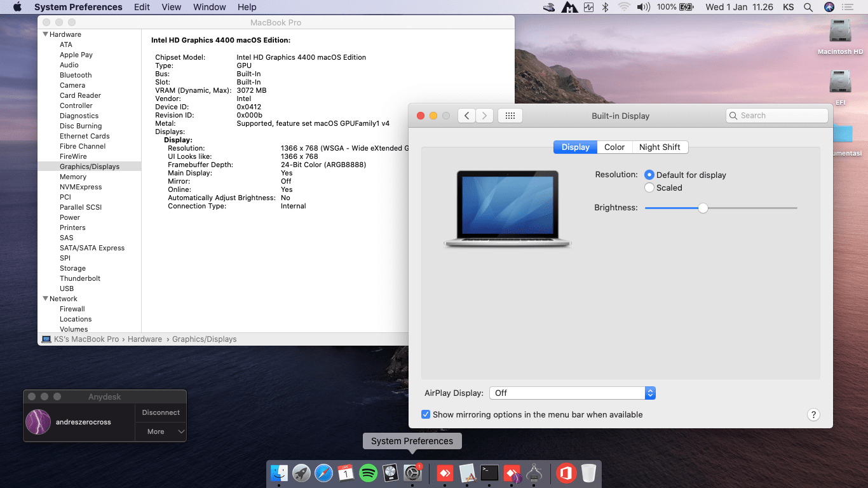Expand the Anydesk More dropdown arrow
Image resolution: width=868 pixels, height=488 pixels.
(x=181, y=431)
